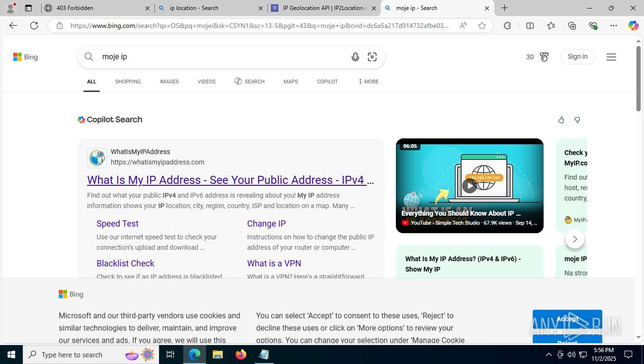This screenshot has width=644, height=364.
Task: Show hidden system tray icons
Action: coord(549,355)
